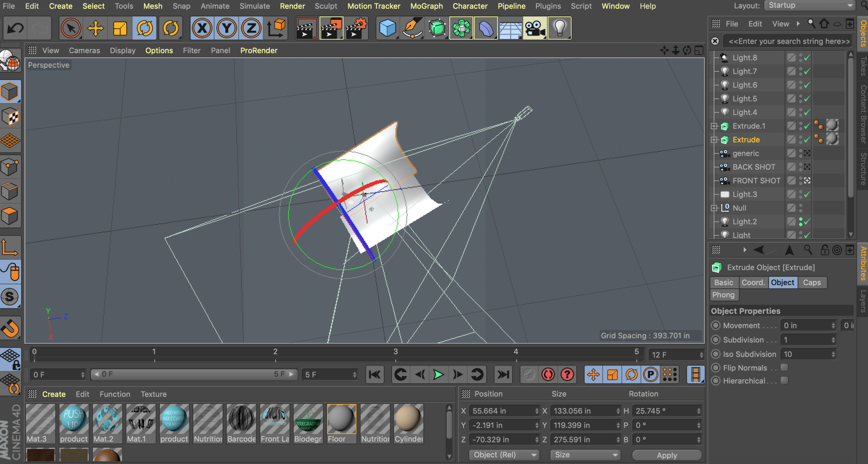The height and width of the screenshot is (464, 868).
Task: Open the Phong tab
Action: point(724,295)
